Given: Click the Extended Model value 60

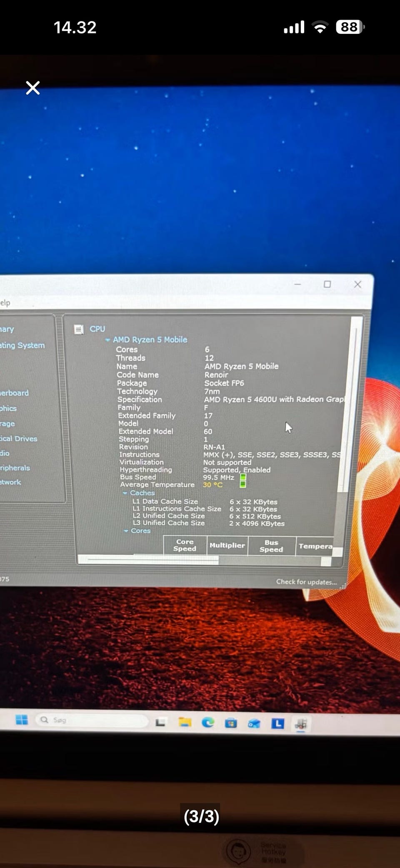Looking at the screenshot, I should tap(208, 431).
